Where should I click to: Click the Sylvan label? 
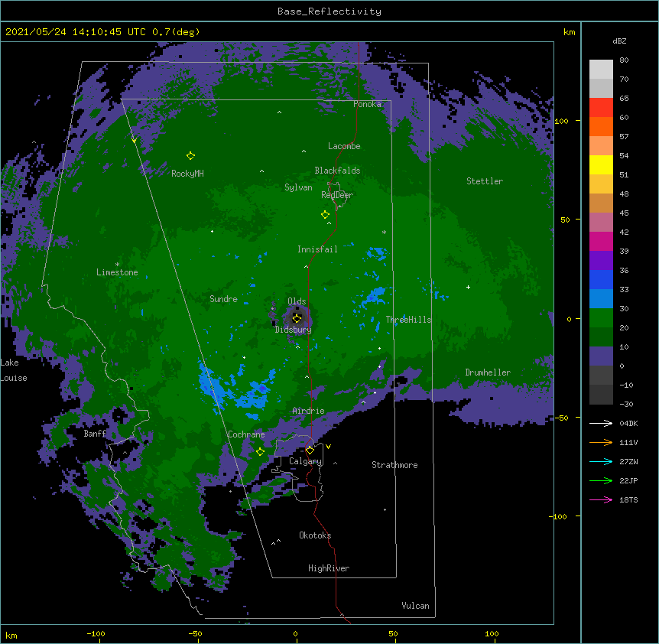tap(298, 187)
